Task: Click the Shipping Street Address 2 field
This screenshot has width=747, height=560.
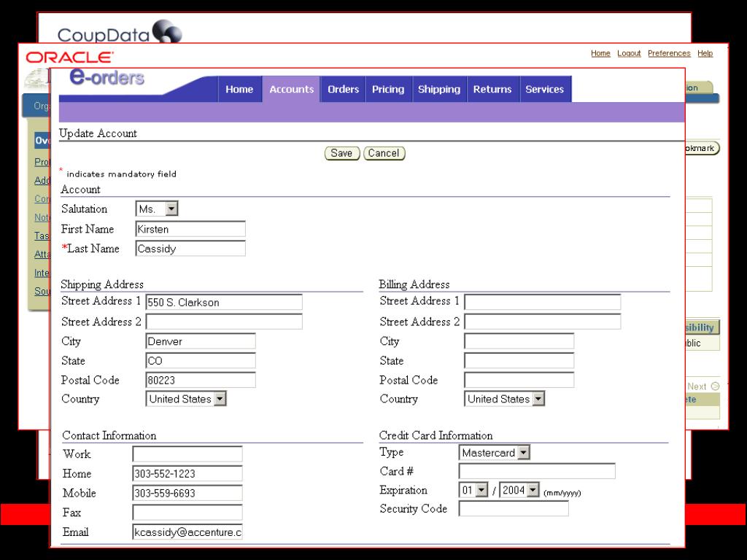Action: pyautogui.click(x=224, y=322)
